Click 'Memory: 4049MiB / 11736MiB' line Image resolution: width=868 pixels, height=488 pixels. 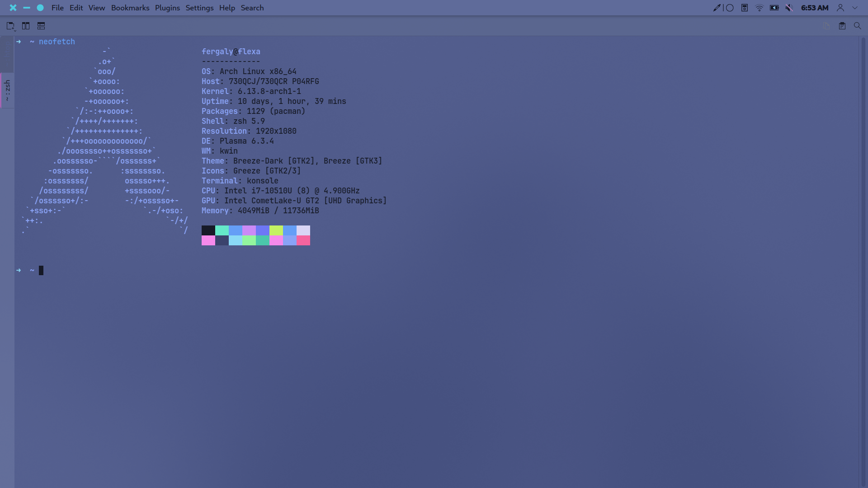(260, 211)
